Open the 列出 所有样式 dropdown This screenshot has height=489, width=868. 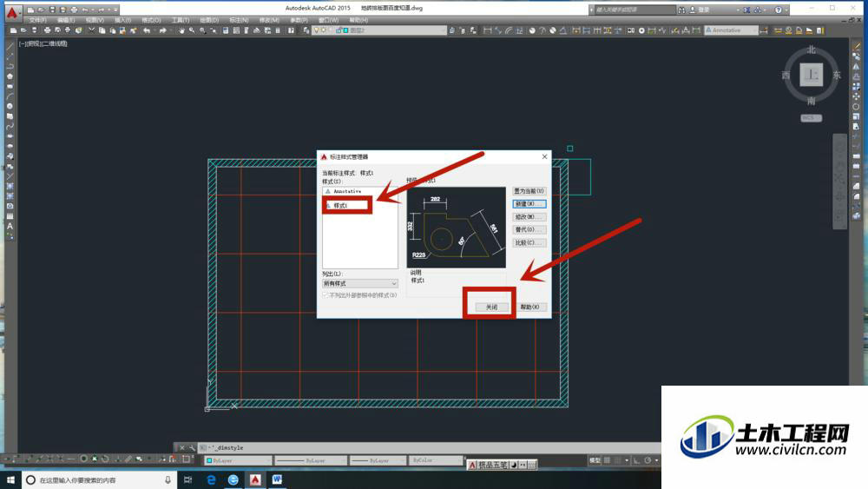[x=360, y=283]
